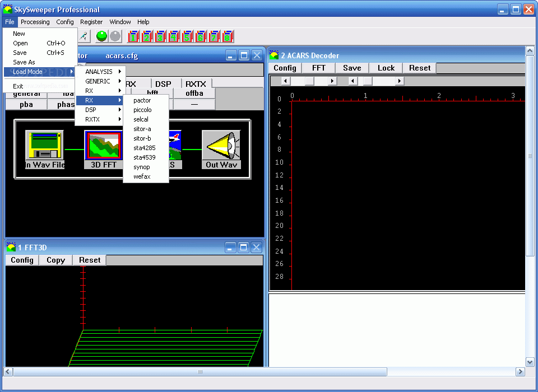Viewport: 538px width, 392px height.
Task: Choose Exit from File menu
Action: [x=40, y=86]
